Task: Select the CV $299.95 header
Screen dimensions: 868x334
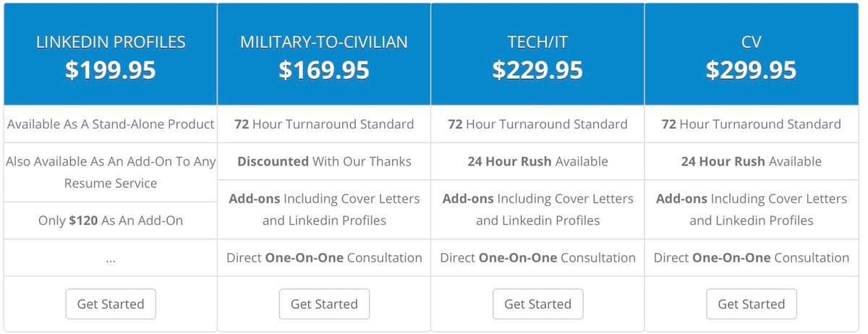Action: coord(751,54)
